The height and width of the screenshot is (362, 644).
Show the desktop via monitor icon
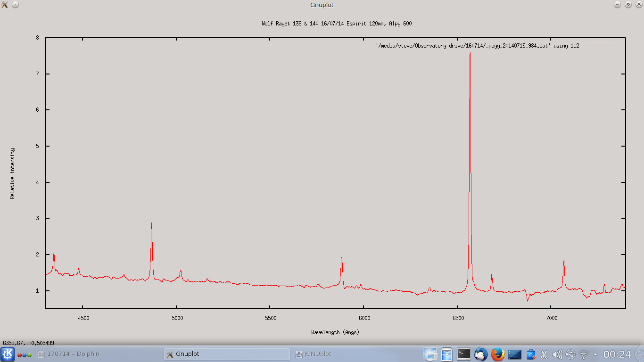coord(430,354)
